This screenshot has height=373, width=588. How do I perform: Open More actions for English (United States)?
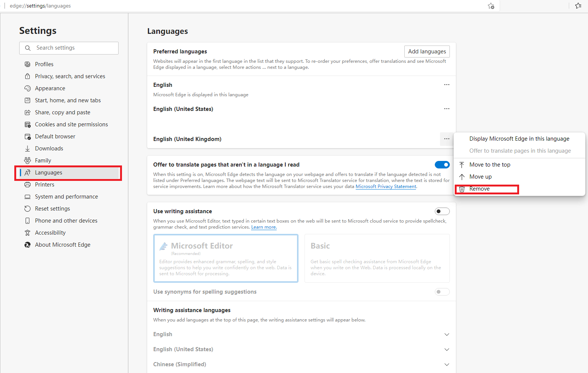coord(447,109)
